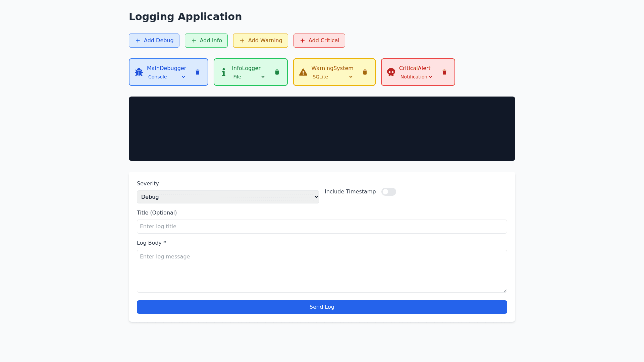Change WarningSystem's SQLite output dropdown
Viewport: 644px width, 362px height.
332,77
